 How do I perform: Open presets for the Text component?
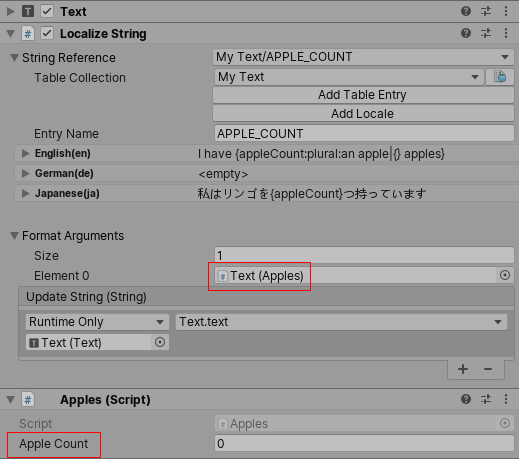click(486, 11)
